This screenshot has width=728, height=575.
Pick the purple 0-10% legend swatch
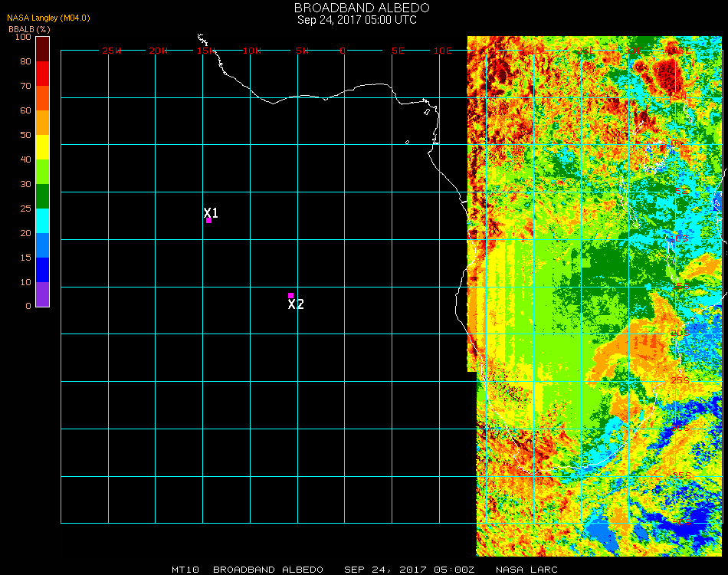(x=42, y=294)
